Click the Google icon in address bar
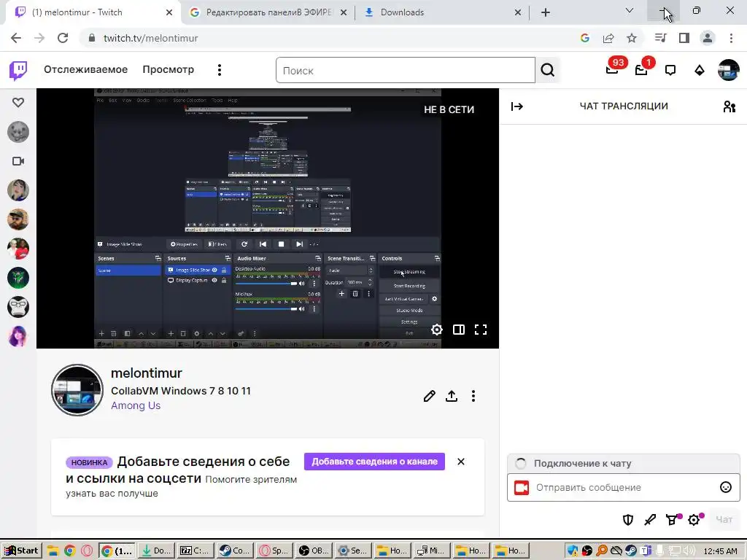Screen dimensions: 747x560 tap(585, 38)
